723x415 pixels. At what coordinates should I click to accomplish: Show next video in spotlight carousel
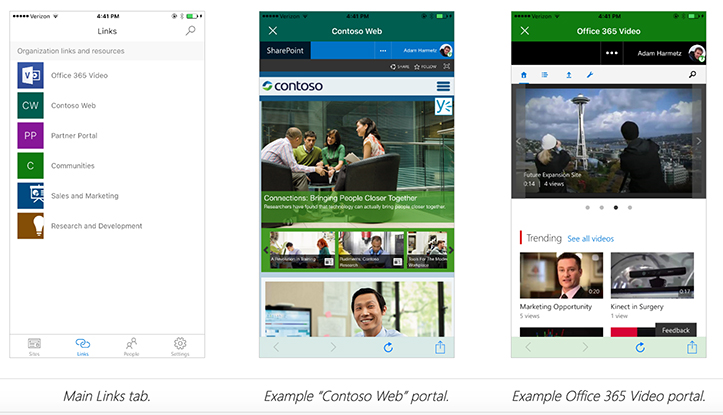point(699,141)
